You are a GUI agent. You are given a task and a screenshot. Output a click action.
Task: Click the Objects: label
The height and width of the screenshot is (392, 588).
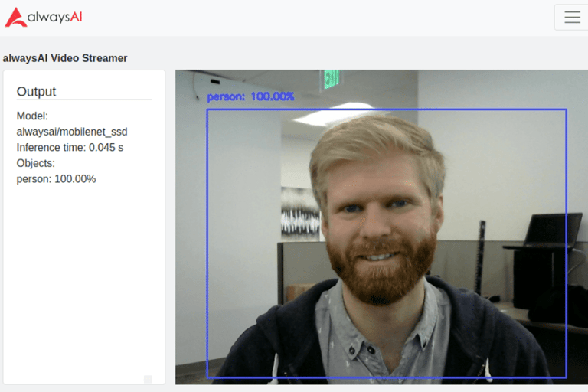point(36,163)
